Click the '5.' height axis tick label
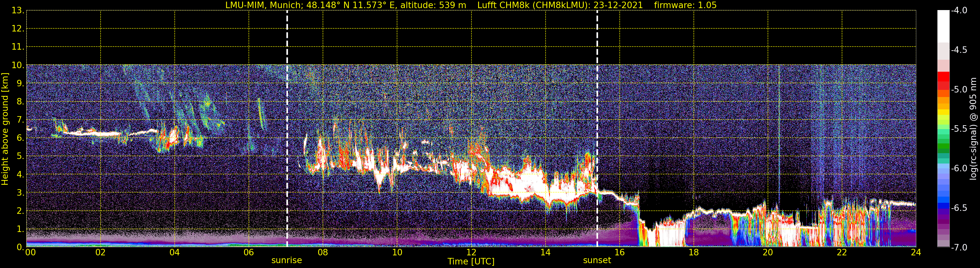The image size is (980, 268). (20, 156)
